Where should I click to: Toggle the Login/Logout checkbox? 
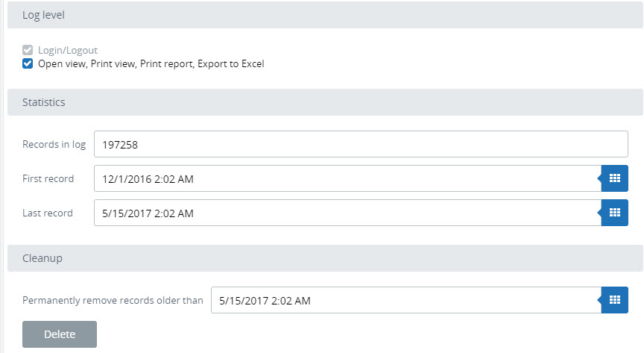28,51
